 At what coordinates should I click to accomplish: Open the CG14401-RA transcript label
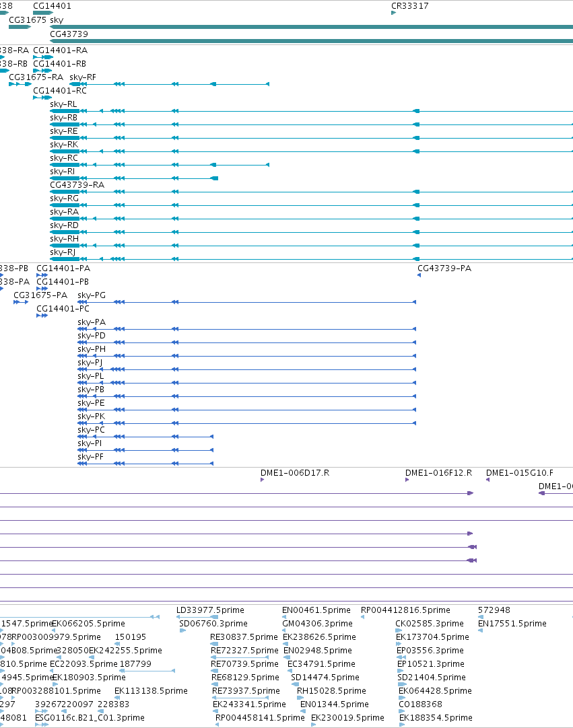pos(61,50)
